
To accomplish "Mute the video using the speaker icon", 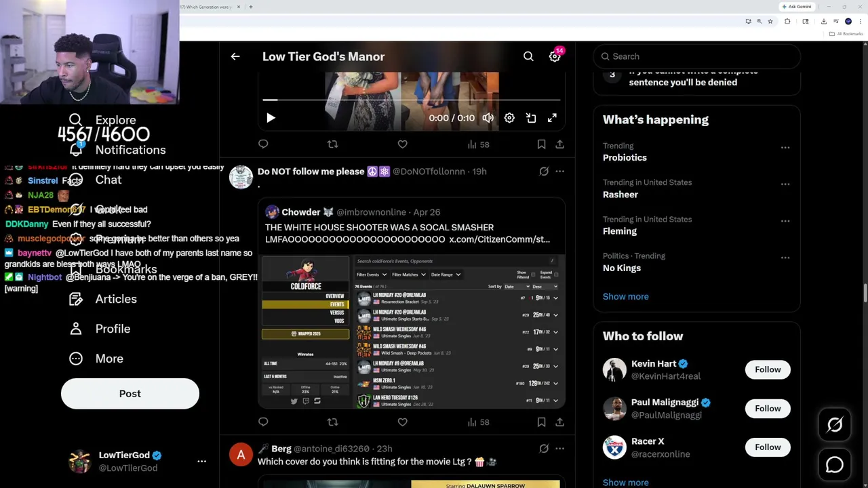I will [488, 118].
